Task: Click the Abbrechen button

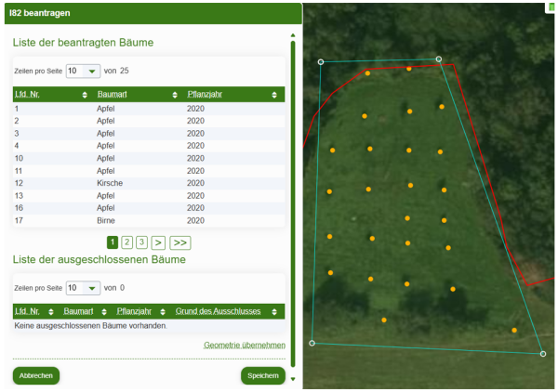Action: [x=36, y=375]
